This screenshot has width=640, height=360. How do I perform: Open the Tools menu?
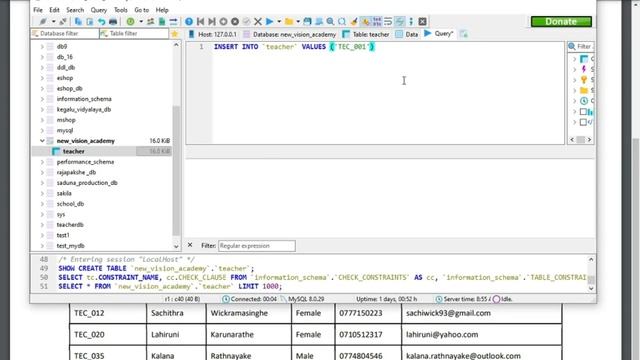click(121, 10)
